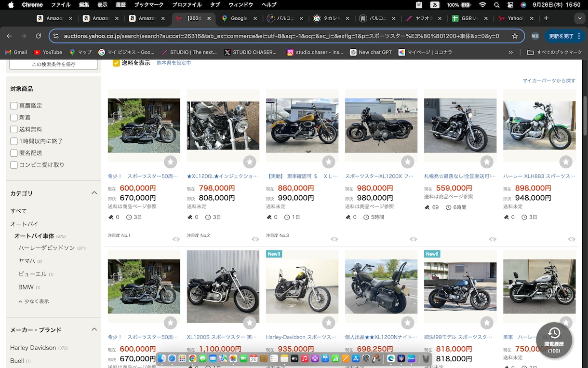Star the ハーレー XLH883 898,000円 listing
The height and width of the screenshot is (368, 588).
click(566, 162)
